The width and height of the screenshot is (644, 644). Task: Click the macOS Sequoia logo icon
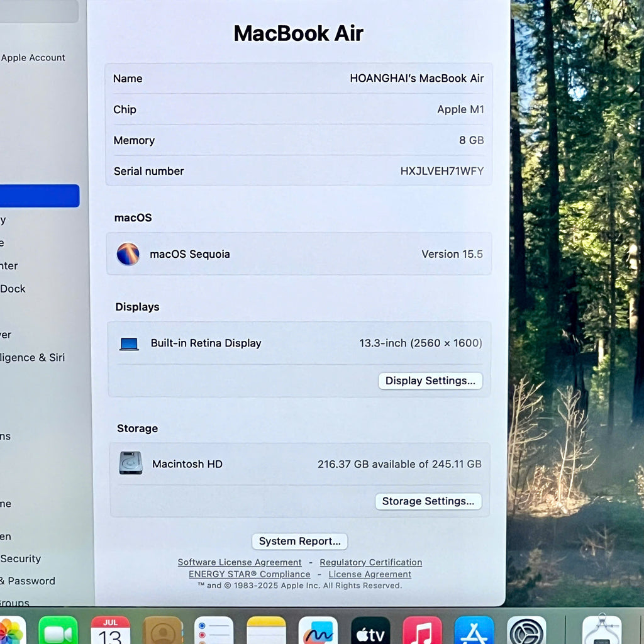click(x=128, y=254)
